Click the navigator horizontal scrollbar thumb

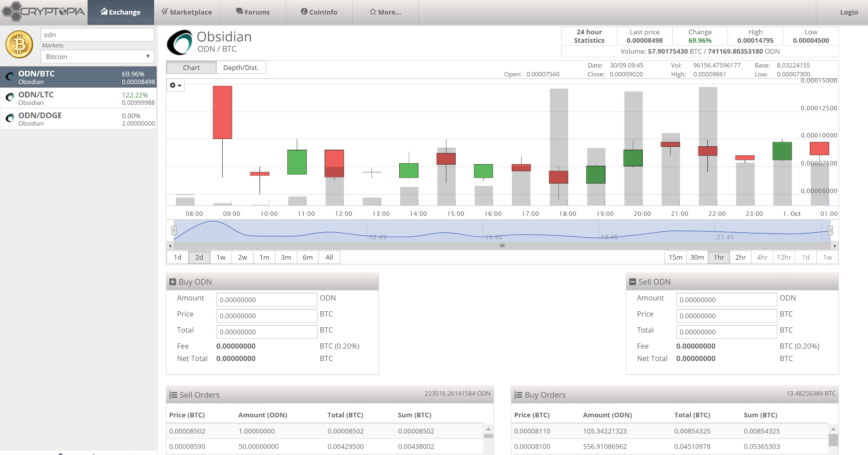pyautogui.click(x=502, y=246)
